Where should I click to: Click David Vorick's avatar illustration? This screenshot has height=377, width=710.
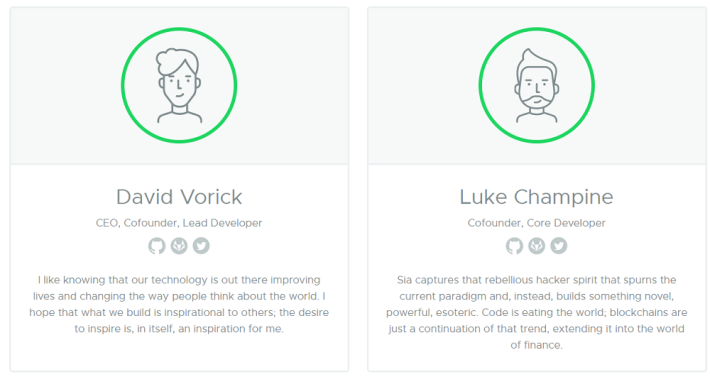(x=179, y=85)
